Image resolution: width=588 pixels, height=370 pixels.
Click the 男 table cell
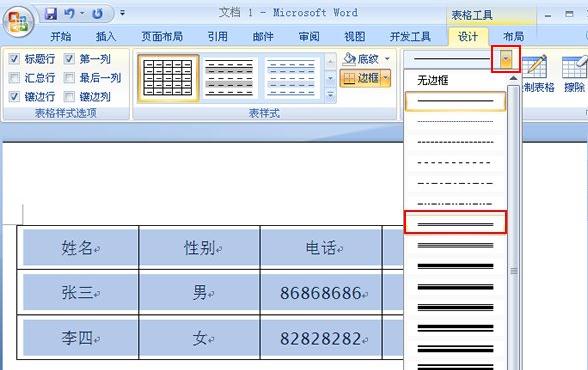[x=200, y=292]
